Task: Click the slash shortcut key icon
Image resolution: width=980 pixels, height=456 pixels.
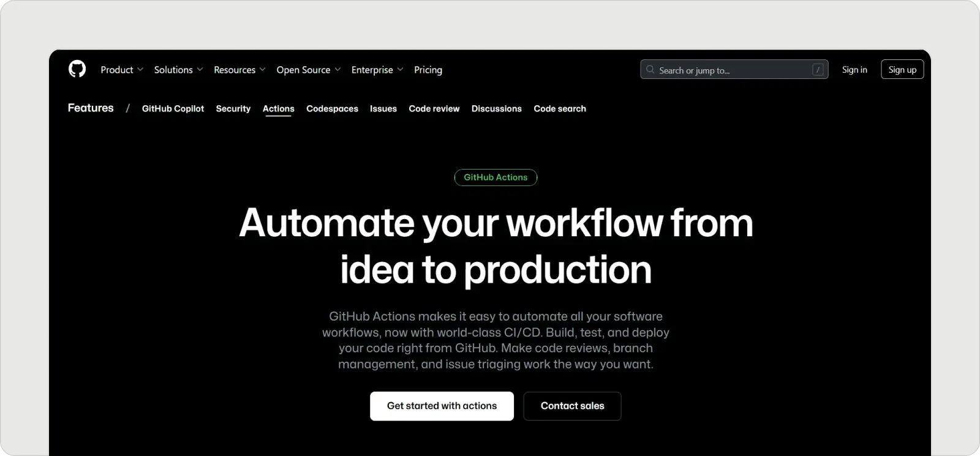Action: [x=818, y=70]
